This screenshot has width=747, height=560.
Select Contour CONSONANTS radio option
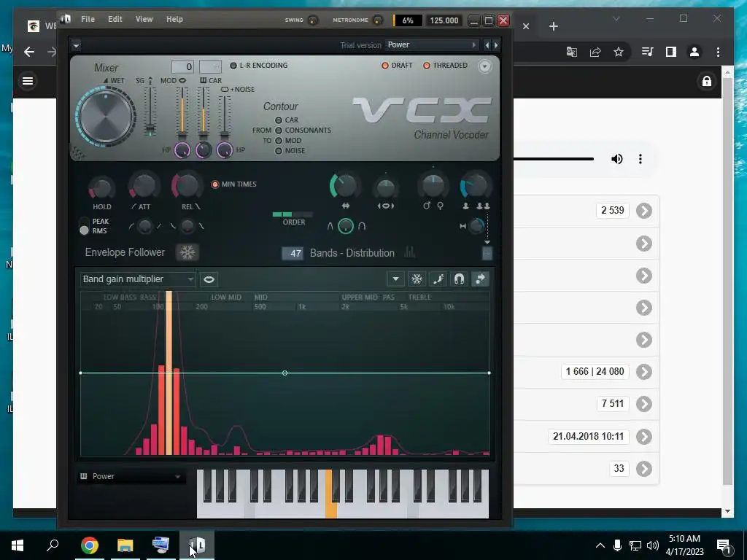(279, 131)
